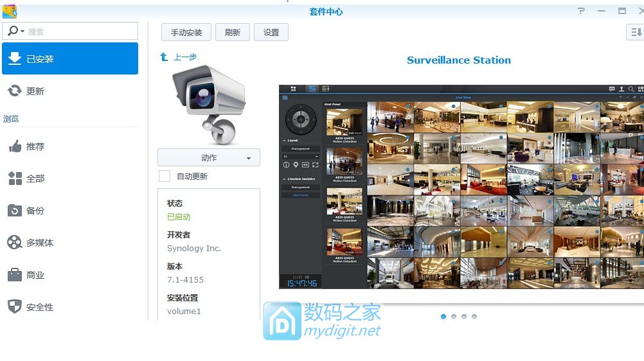This screenshot has height=361, width=644.
Task: Click the volume1 install location text
Action: 184,312
